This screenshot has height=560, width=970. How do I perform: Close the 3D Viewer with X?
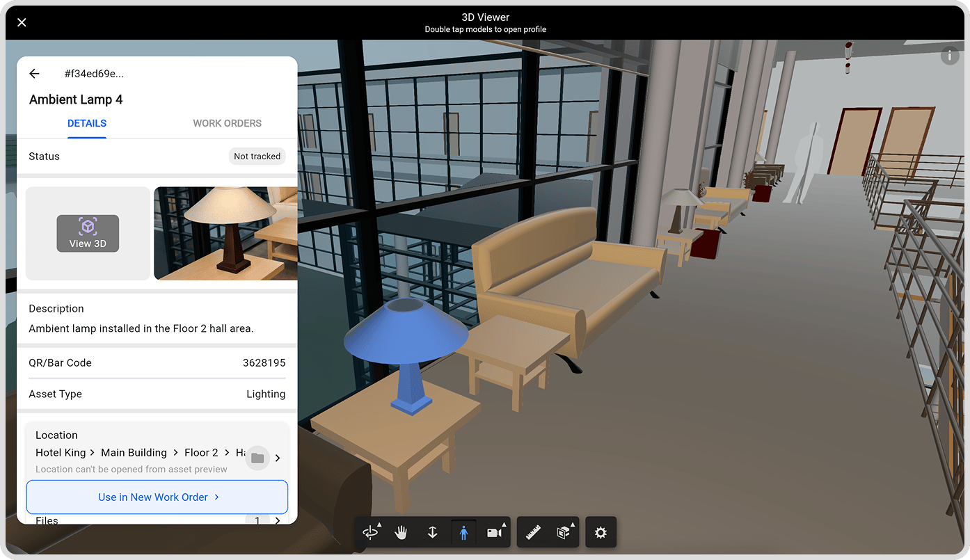(22, 22)
